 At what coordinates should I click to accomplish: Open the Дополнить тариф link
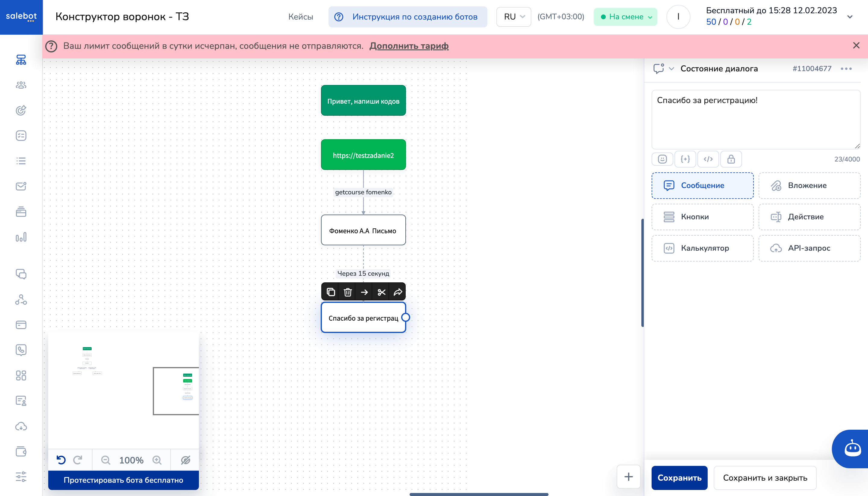tap(409, 46)
